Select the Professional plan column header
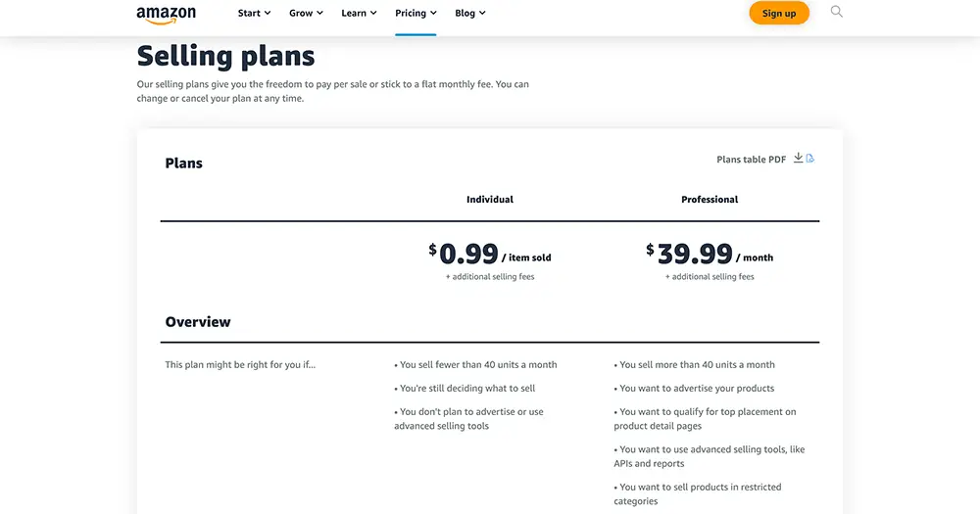The width and height of the screenshot is (980, 514). (x=710, y=200)
